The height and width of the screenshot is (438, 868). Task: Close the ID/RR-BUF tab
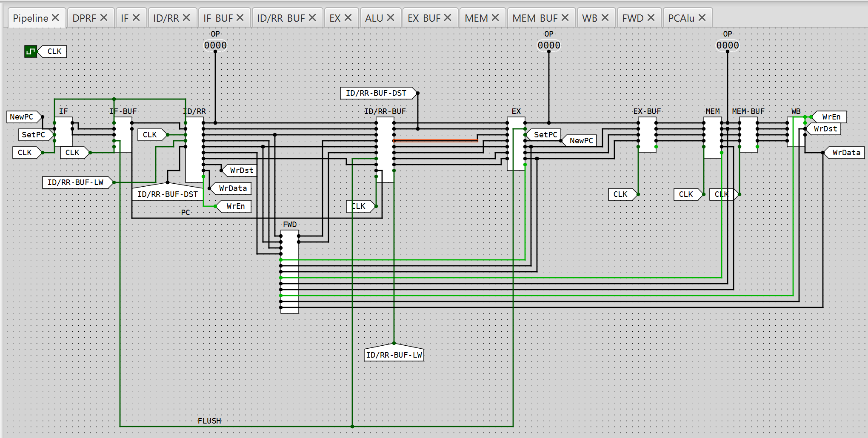point(312,17)
